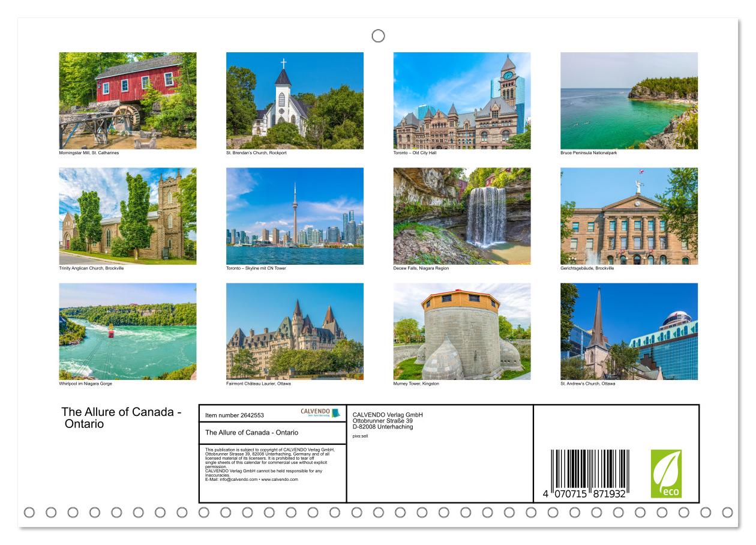756x545 pixels.
Task: Click the caption "Bruce Peninsula Nationalpark"
Action: [589, 153]
